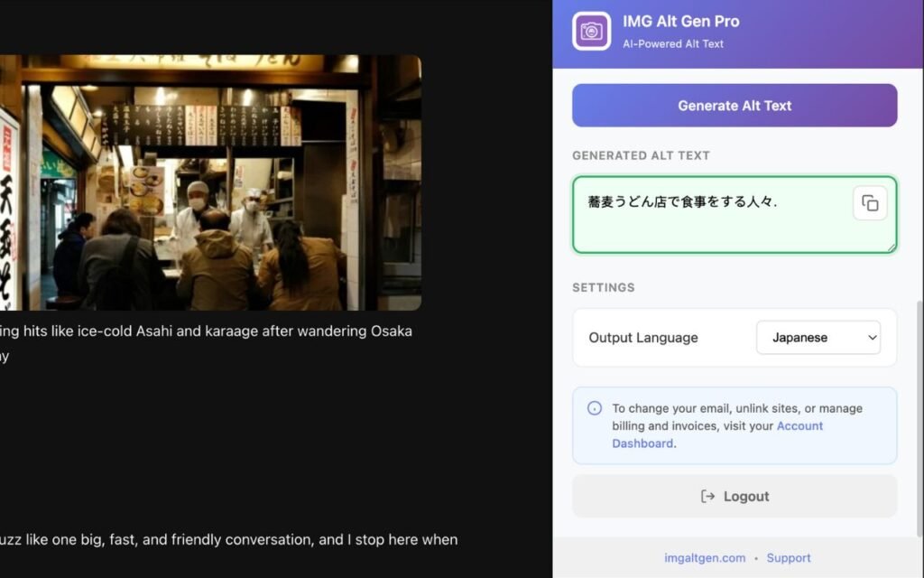Copy the generated alt text using the copy icon
924x578 pixels.
870,203
